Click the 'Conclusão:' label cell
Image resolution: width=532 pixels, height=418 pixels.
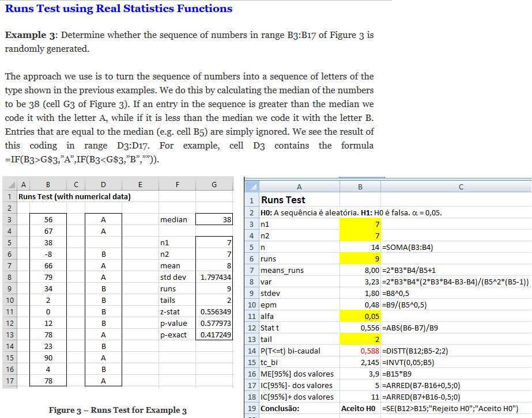tap(299, 409)
